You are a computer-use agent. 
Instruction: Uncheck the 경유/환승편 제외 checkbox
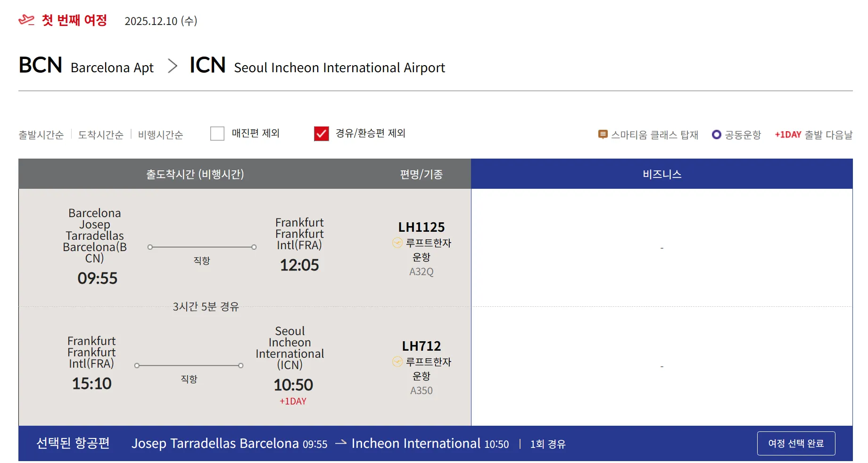[322, 134]
